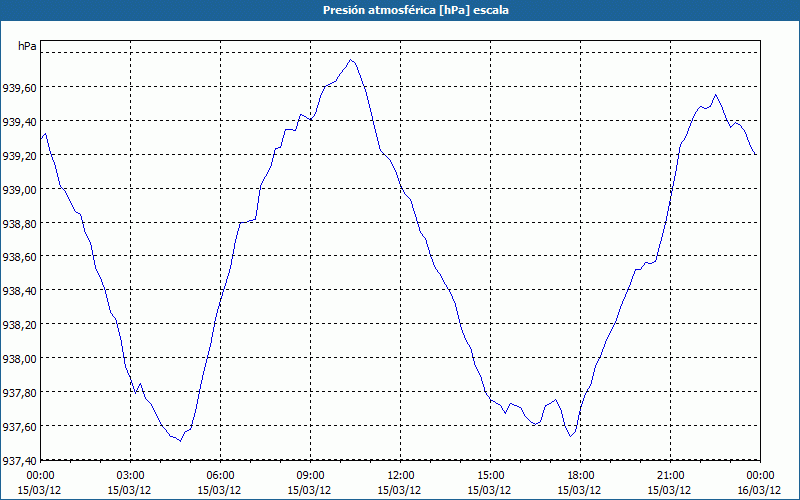Select the 938,00 y-axis value
This screenshot has height=500, width=800.
pyautogui.click(x=19, y=358)
